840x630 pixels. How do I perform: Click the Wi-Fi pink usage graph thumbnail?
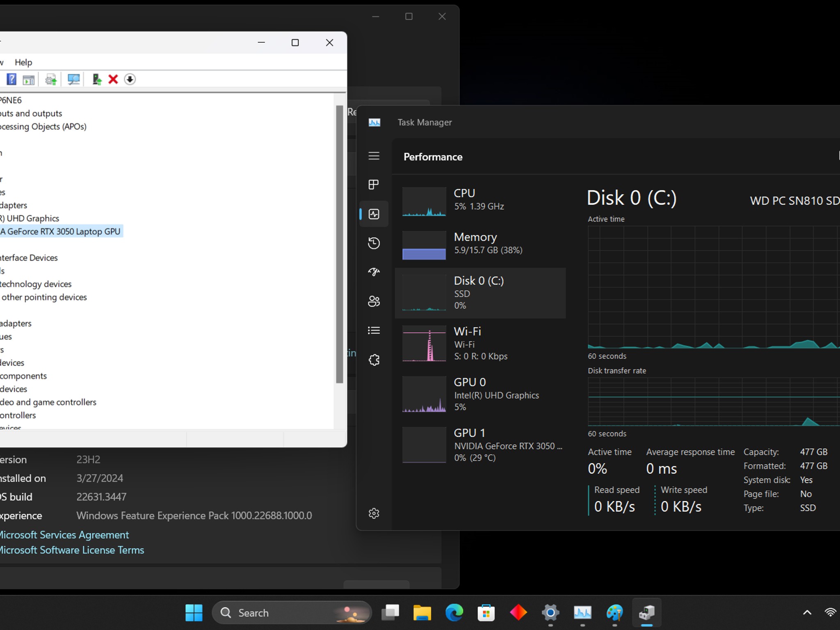424,343
